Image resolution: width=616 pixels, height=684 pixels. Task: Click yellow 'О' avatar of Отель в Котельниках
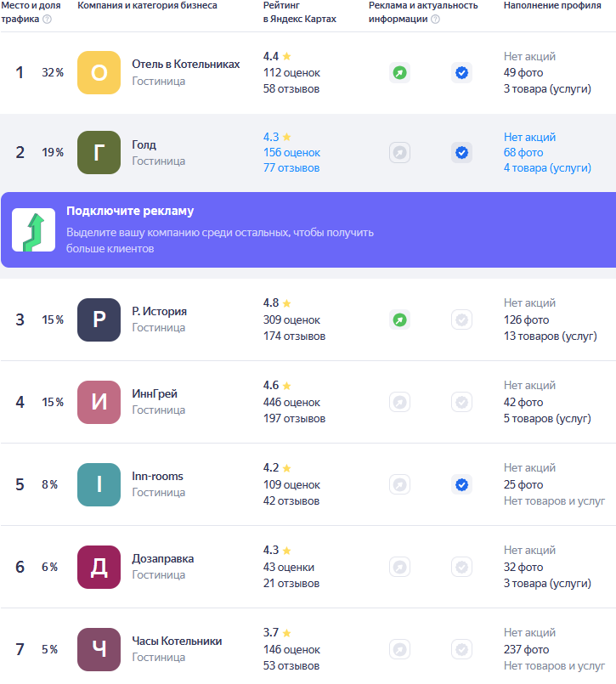[99, 73]
